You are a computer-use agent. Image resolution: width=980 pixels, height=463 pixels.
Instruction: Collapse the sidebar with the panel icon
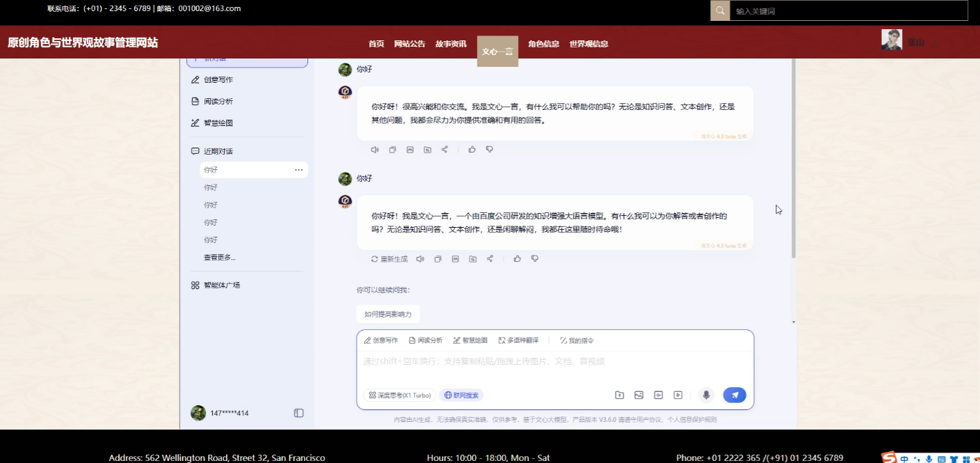pos(299,413)
